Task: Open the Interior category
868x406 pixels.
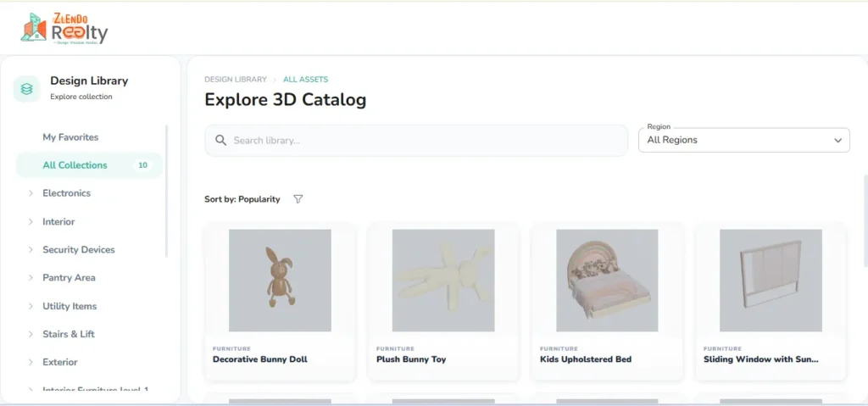Action: [x=58, y=221]
